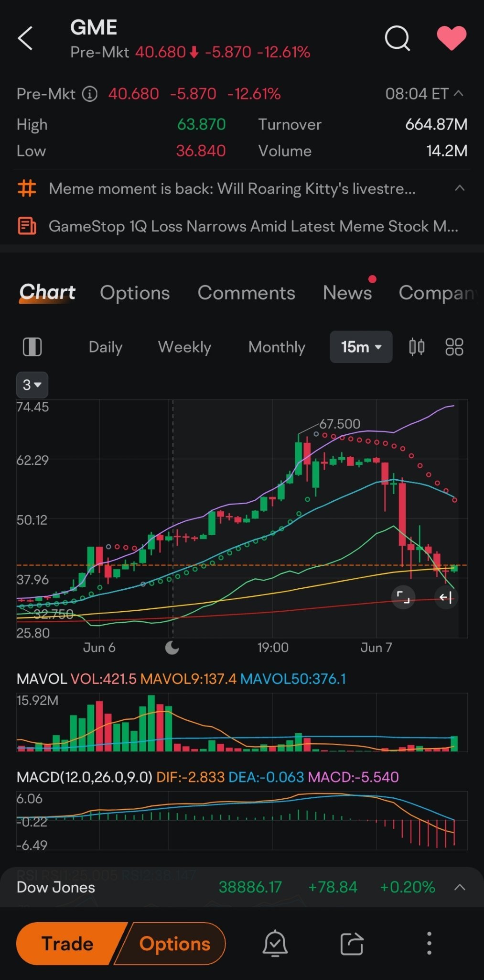
Task: Tap the 19:00 time axis label
Action: click(x=273, y=648)
